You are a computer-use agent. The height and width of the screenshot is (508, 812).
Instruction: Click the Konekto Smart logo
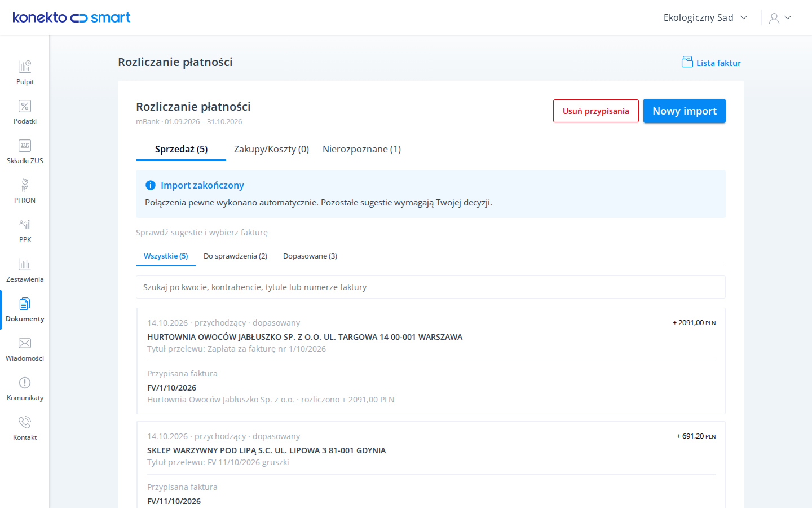pos(72,17)
